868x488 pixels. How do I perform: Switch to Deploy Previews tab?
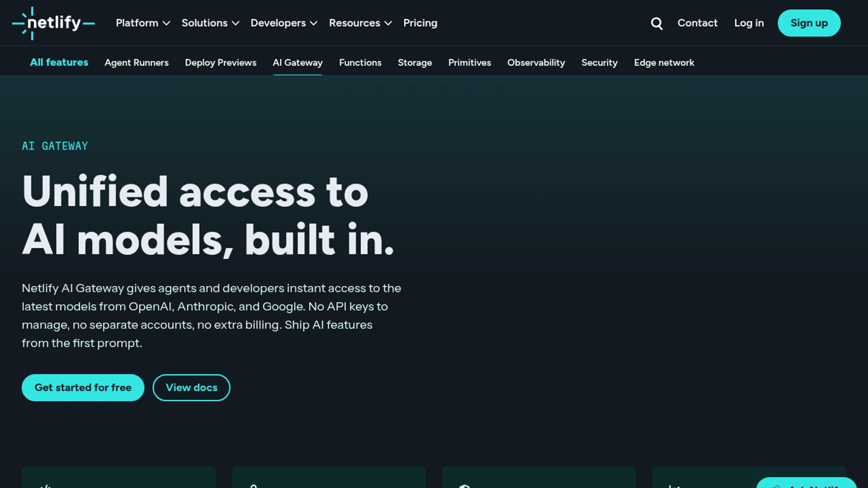(x=221, y=63)
